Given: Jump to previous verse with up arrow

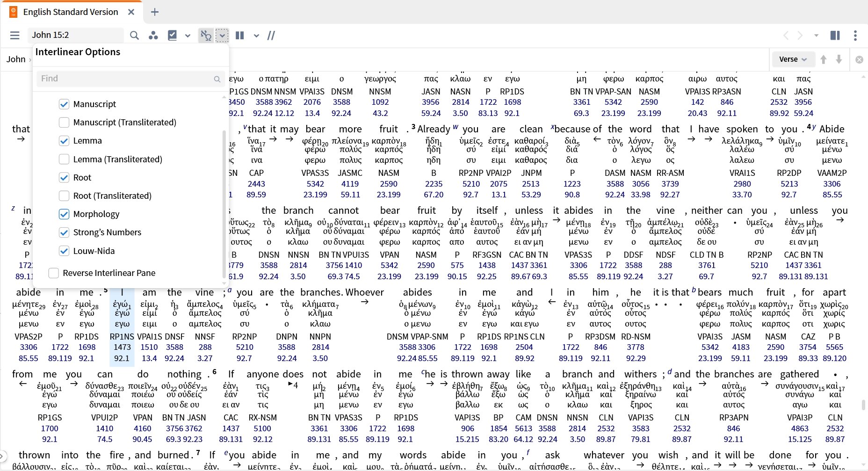Looking at the screenshot, I should point(824,59).
